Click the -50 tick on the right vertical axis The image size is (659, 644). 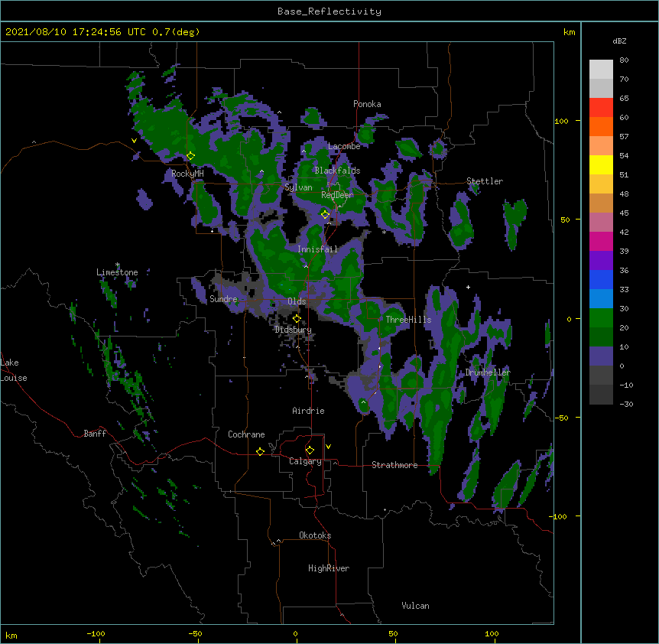pyautogui.click(x=561, y=418)
